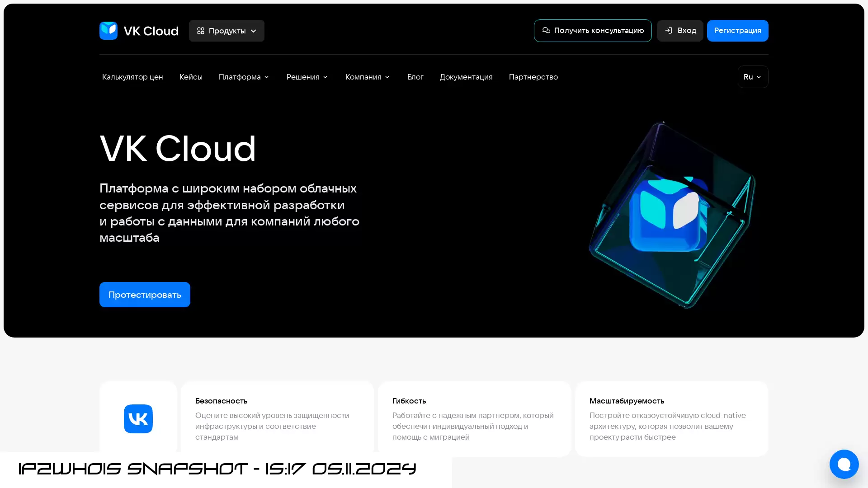Click the Регистрация button
Viewport: 868px width, 488px height.
point(737,31)
